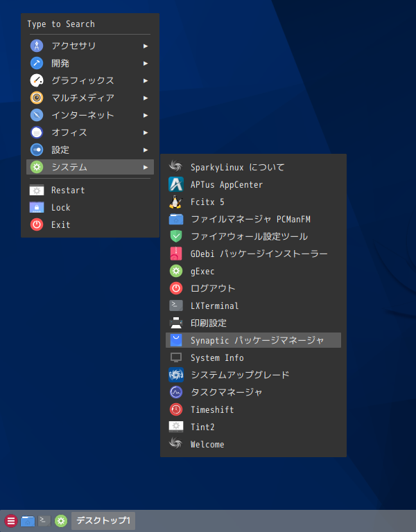Click the システムアップグレード swirl icon
This screenshot has height=532, width=416.
(176, 375)
